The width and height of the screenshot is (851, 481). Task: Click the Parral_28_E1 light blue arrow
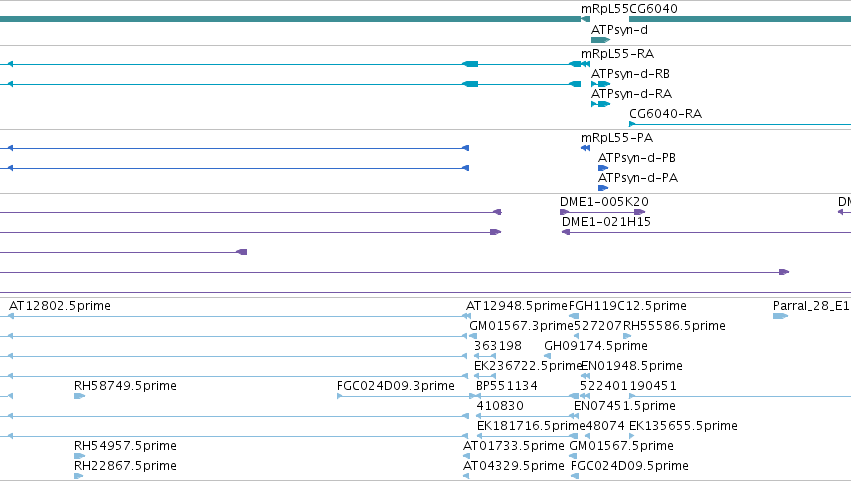780,316
